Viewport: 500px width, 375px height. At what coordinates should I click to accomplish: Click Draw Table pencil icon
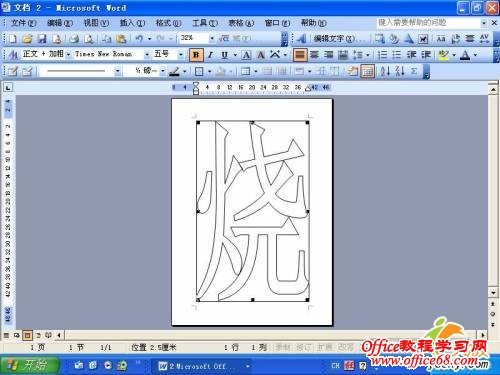pos(13,71)
